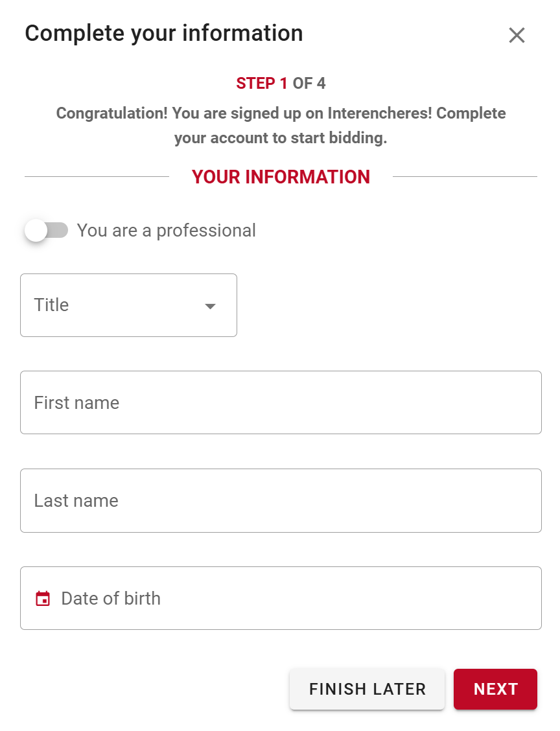
Task: Click the calendar icon in Date of birth
Action: pyautogui.click(x=43, y=598)
